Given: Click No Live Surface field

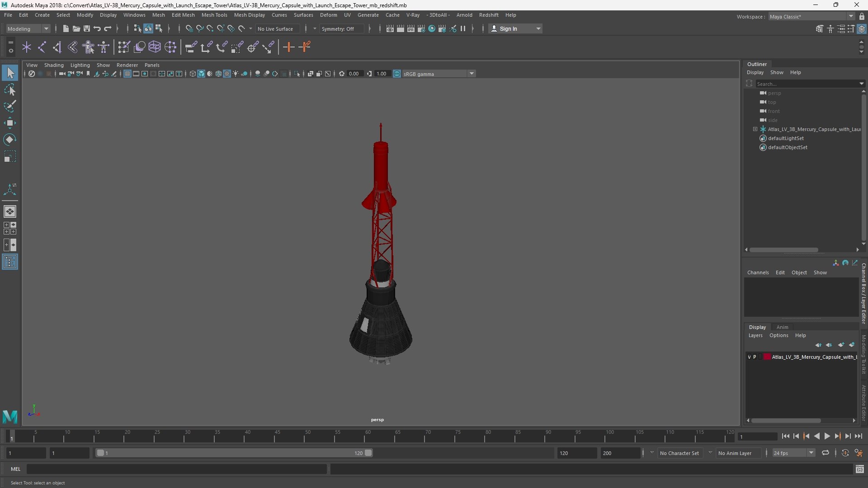Looking at the screenshot, I should (x=277, y=28).
